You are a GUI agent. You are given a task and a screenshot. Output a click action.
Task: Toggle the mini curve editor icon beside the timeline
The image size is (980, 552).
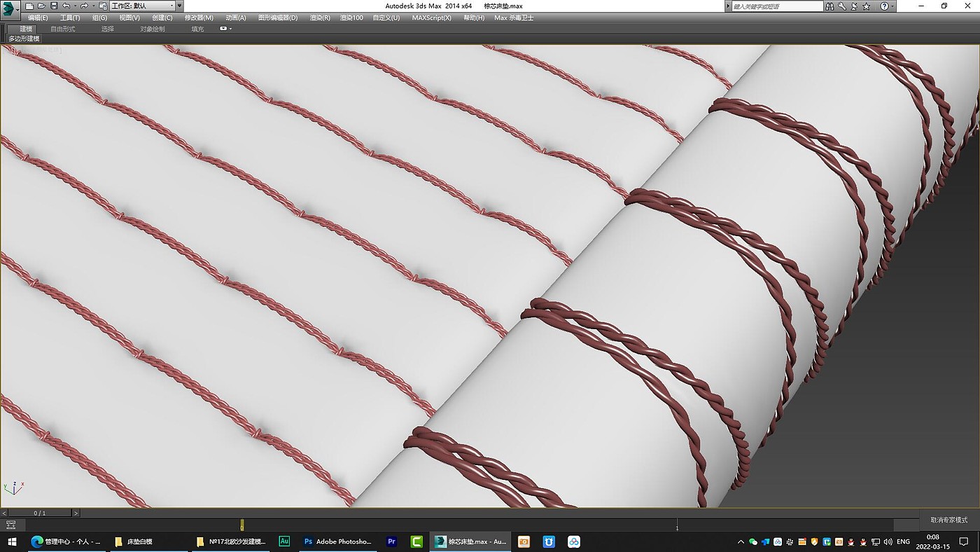coord(10,524)
